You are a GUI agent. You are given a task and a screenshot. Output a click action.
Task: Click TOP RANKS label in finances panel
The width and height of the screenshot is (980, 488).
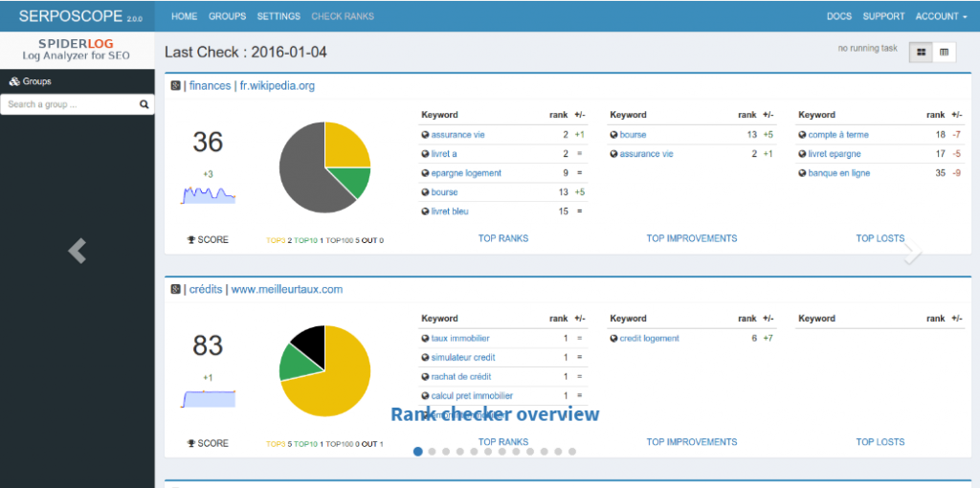[503, 238]
